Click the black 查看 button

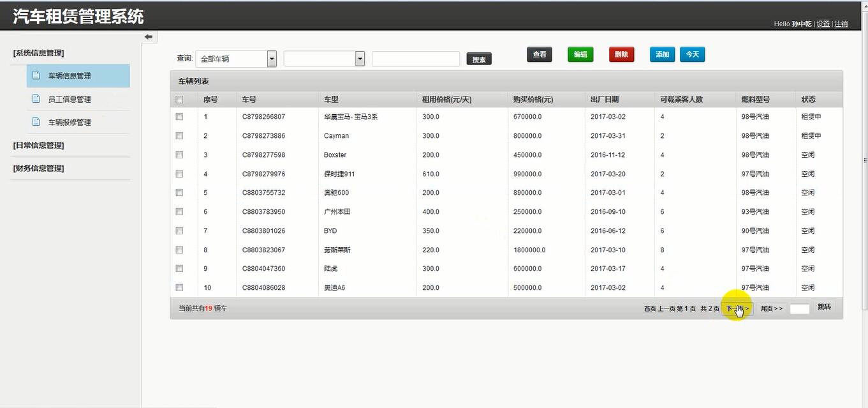coord(540,54)
